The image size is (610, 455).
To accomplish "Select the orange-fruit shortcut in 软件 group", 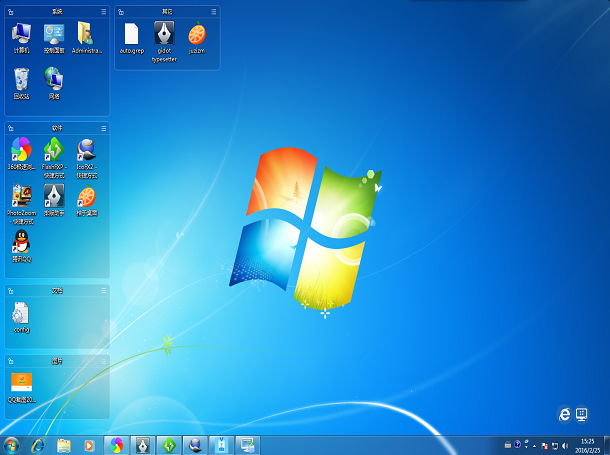I will 87,200.
